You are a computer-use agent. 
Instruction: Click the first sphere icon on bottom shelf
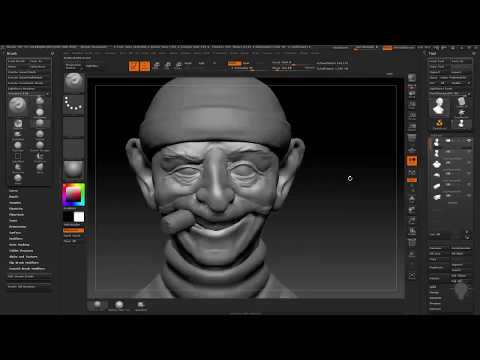coord(97,304)
